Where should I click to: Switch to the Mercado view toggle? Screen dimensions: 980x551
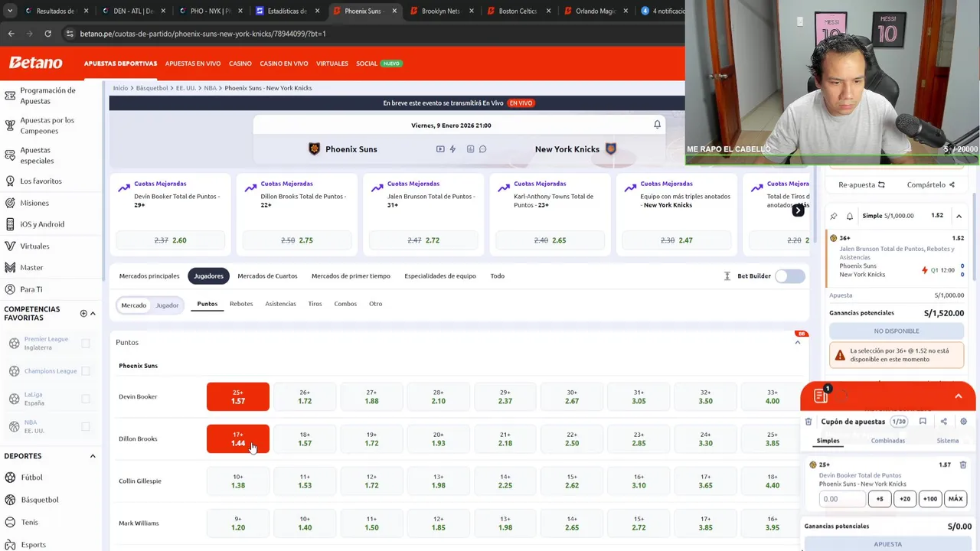coord(133,305)
